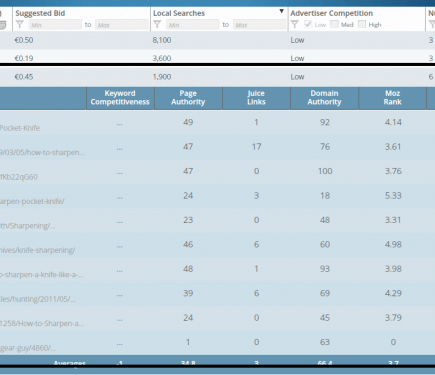Image resolution: width=435 pixels, height=375 pixels.
Task: Sort by the Keyword Competitiveness header
Action: (120, 98)
